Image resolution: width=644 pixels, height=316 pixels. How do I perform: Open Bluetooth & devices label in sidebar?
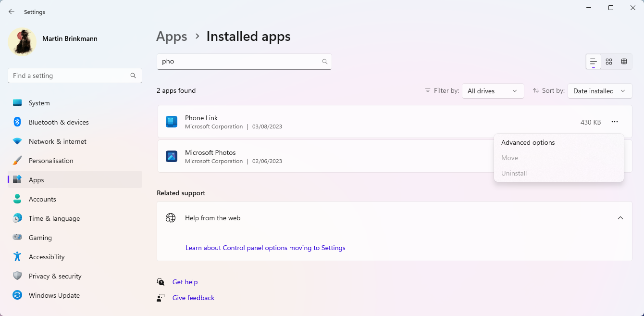[59, 122]
